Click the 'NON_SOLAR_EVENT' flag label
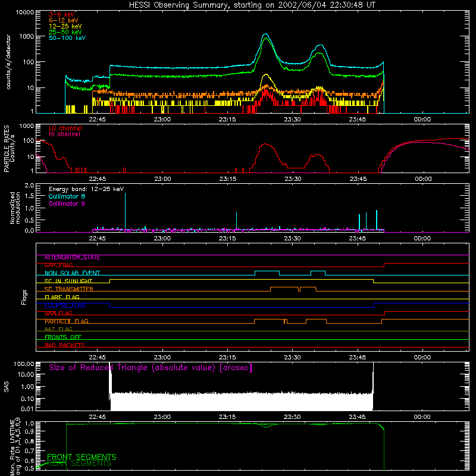 [x=72, y=273]
